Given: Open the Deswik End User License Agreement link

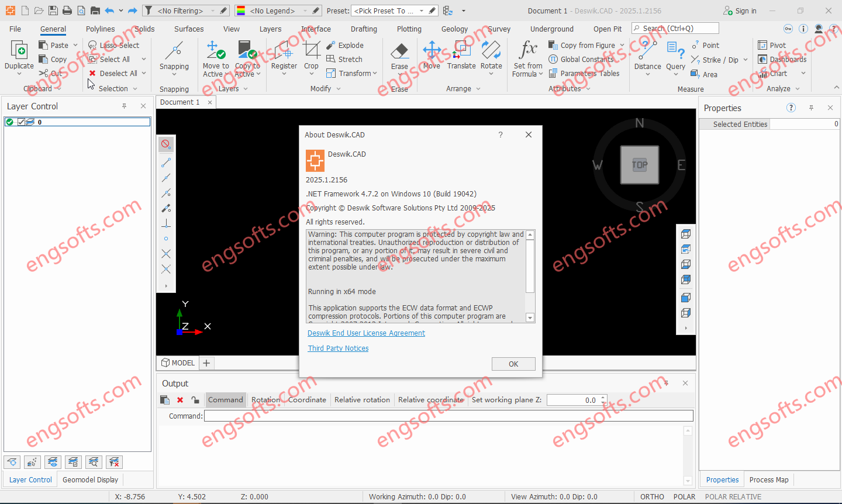Looking at the screenshot, I should [366, 333].
